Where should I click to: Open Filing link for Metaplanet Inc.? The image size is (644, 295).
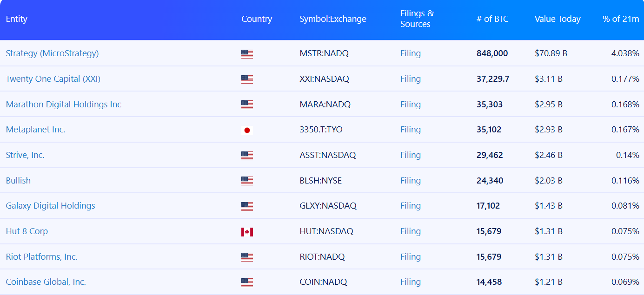pyautogui.click(x=411, y=130)
